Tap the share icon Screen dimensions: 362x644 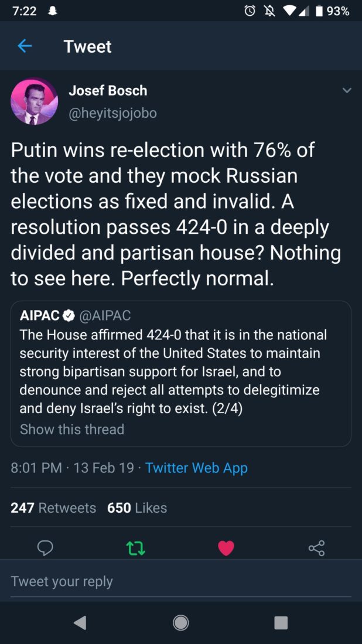click(x=316, y=548)
